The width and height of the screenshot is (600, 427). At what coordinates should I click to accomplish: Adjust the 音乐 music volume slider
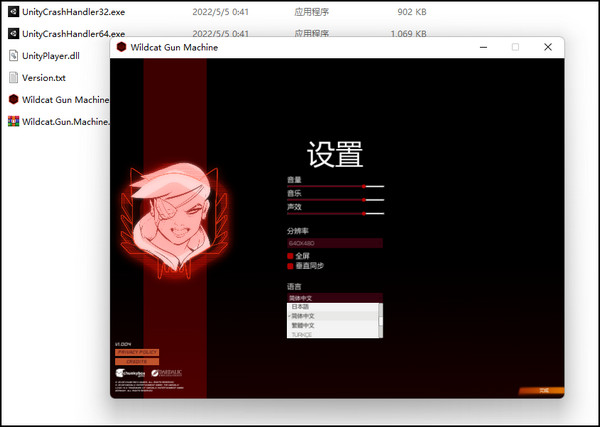335,200
